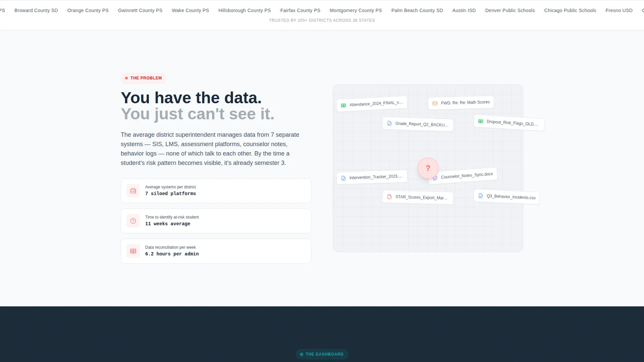The image size is (644, 362).
Task: Click Broward County SD in the district ticker
Action: click(x=36, y=10)
